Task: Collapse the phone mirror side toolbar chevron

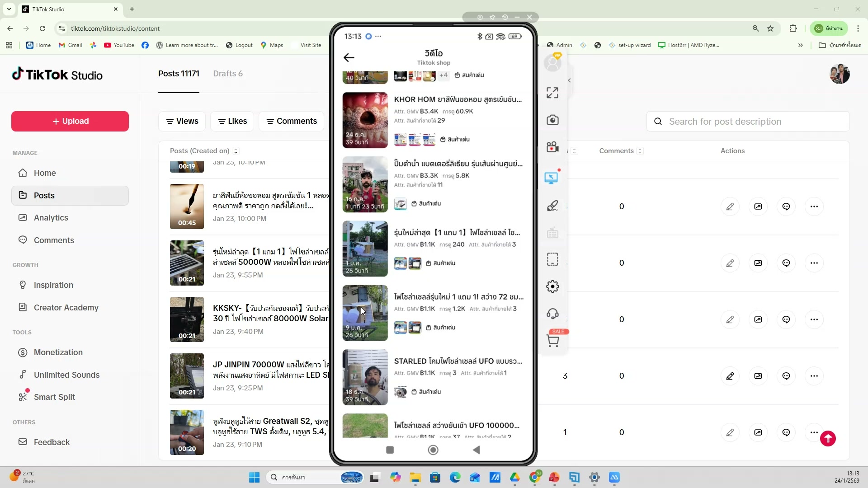Action: point(569,80)
